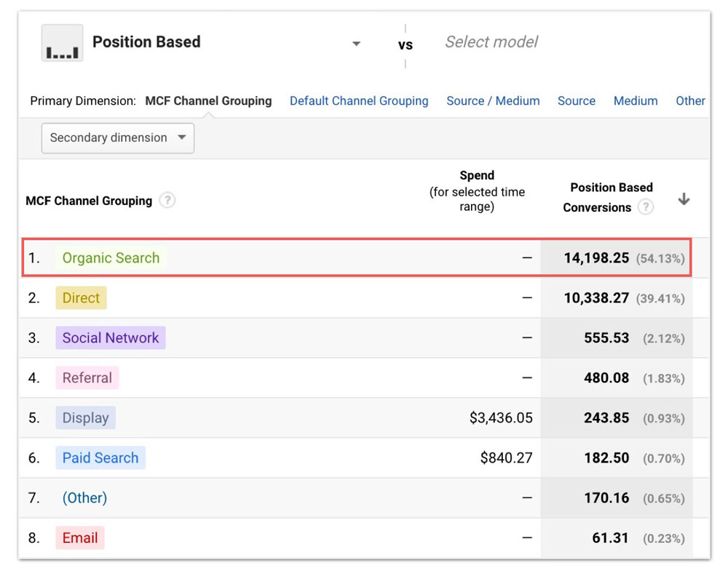Screen dimensions: 728x571
Task: Click the Position Based Conversions column header
Action: coord(608,197)
